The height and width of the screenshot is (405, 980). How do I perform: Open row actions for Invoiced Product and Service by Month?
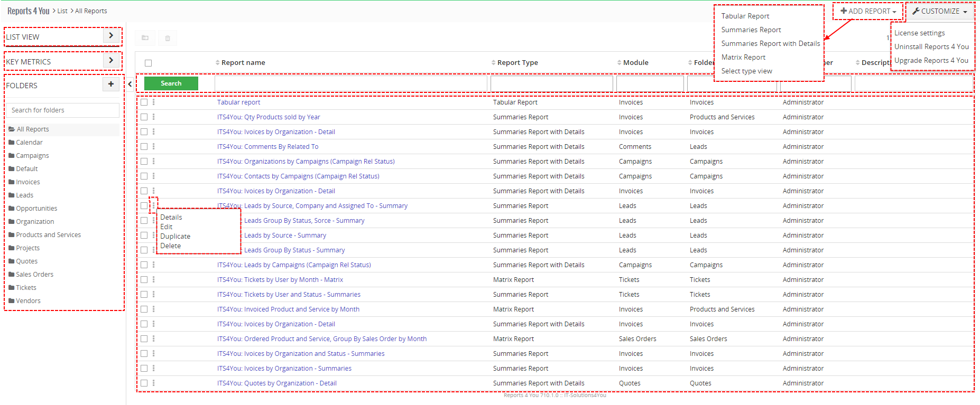pyautogui.click(x=154, y=309)
